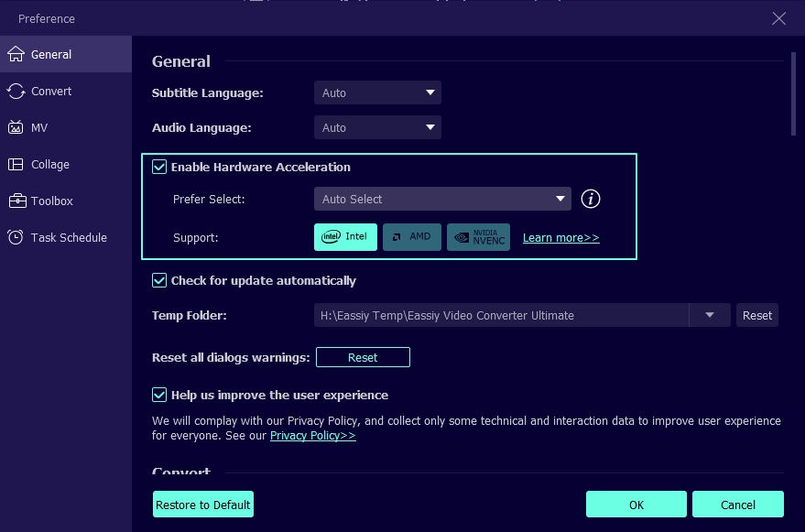Expand the Temp Folder path dropdown arrow
Image resolution: width=805 pixels, height=532 pixels.
click(x=710, y=315)
